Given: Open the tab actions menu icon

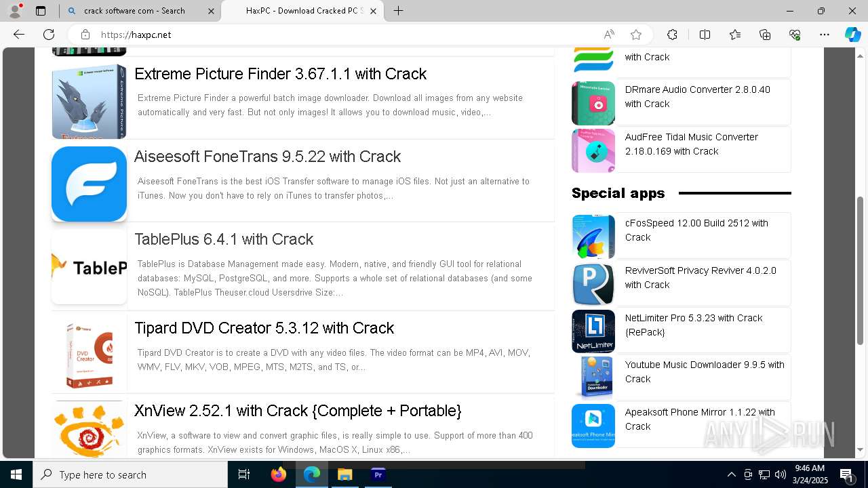Looking at the screenshot, I should [x=41, y=11].
